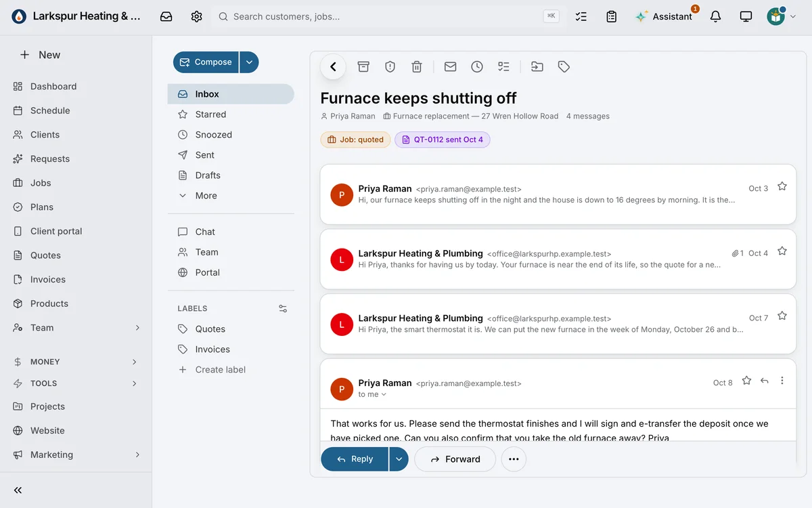The height and width of the screenshot is (508, 812).
Task: Click the New button in sidebar
Action: (x=41, y=55)
